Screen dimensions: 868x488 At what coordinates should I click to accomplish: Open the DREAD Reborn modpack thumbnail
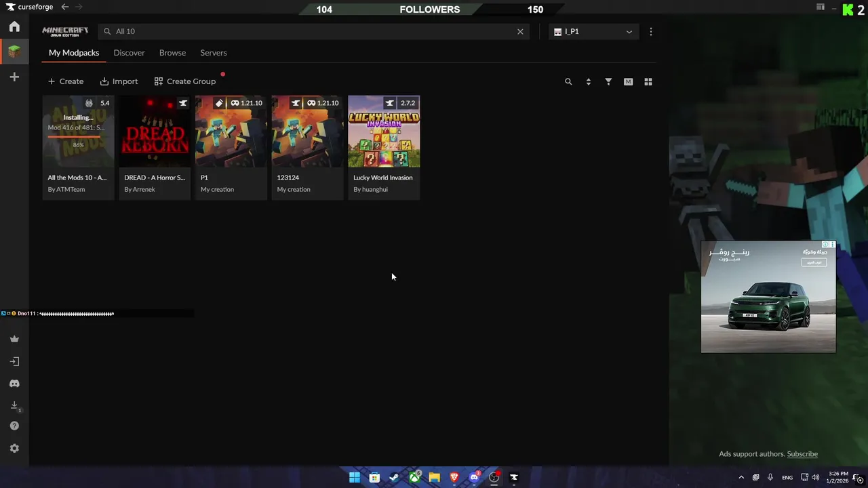(155, 131)
